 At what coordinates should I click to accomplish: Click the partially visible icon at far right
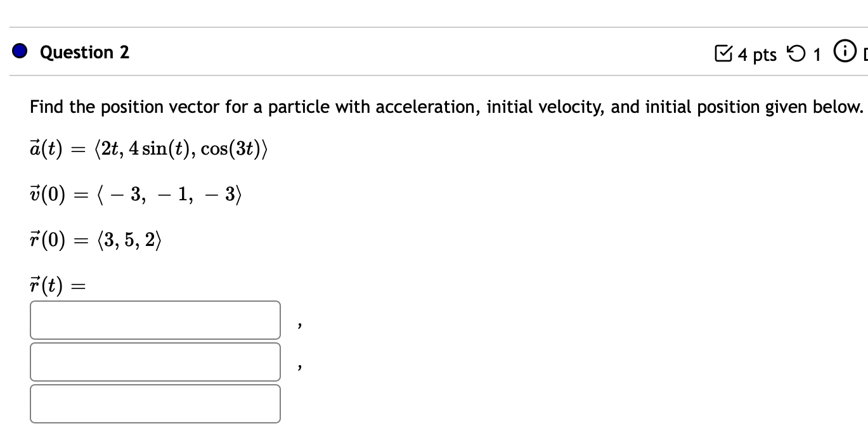pyautogui.click(x=865, y=53)
